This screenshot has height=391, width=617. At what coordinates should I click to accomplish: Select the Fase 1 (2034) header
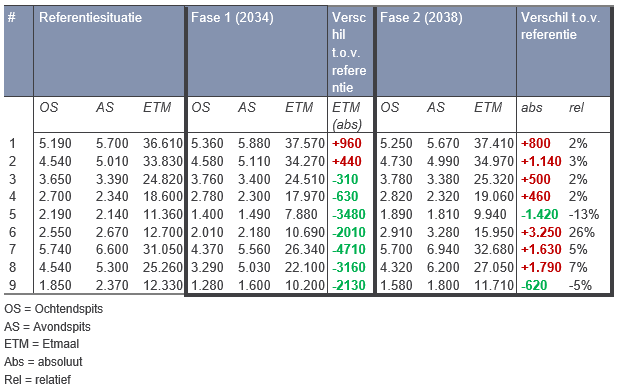pos(232,17)
